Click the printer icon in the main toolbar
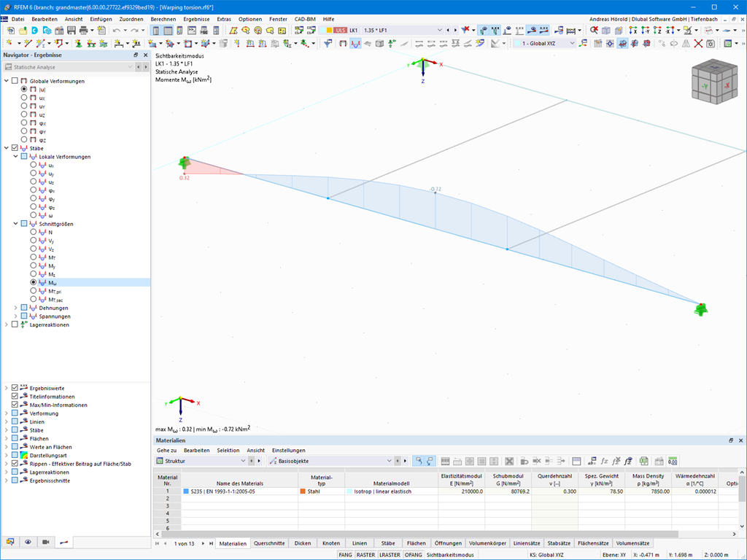Image resolution: width=747 pixels, height=560 pixels. click(x=85, y=31)
